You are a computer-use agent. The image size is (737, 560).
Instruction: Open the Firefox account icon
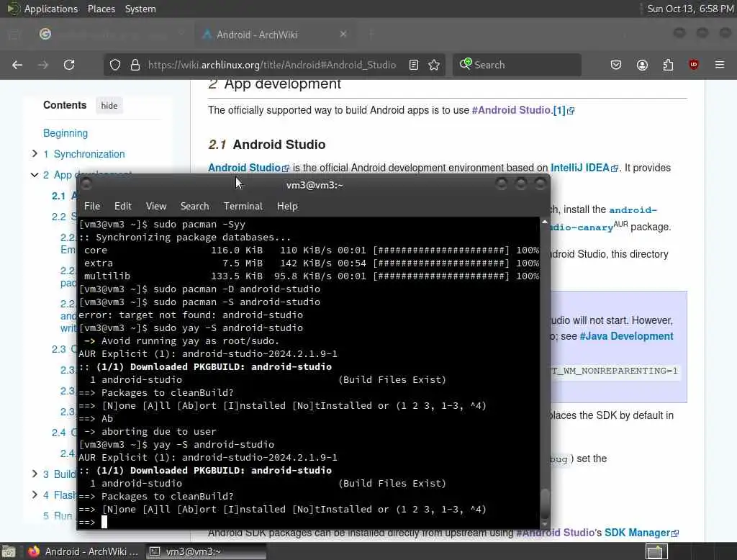(x=642, y=65)
